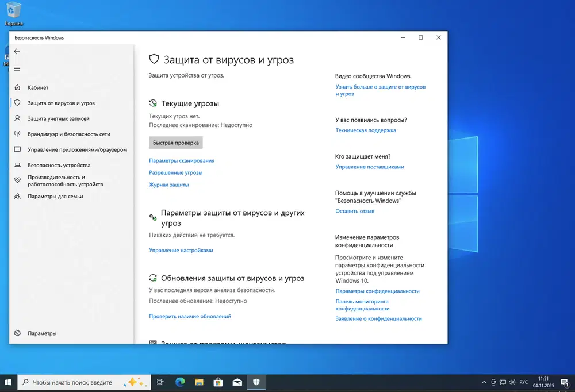Show hidden system tray icons

coord(484,382)
